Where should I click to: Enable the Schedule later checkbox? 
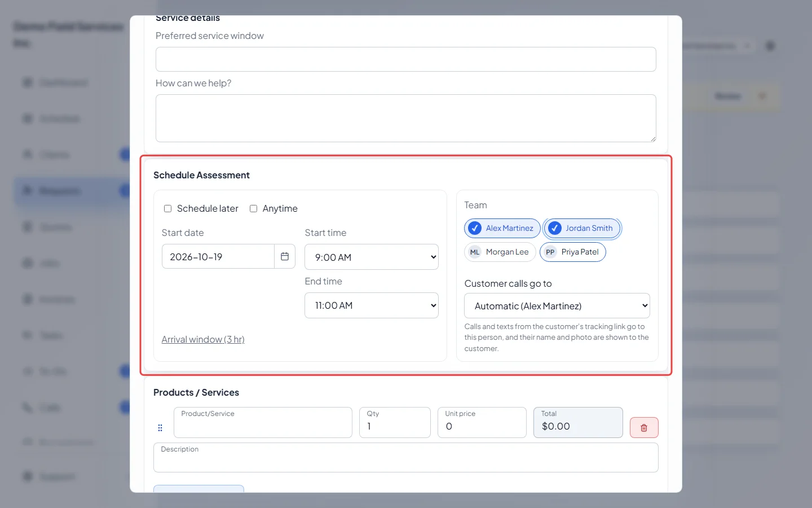(167, 208)
